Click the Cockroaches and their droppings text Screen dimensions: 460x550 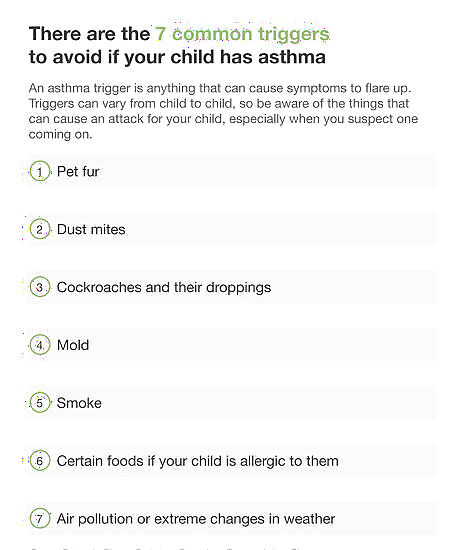tap(164, 288)
